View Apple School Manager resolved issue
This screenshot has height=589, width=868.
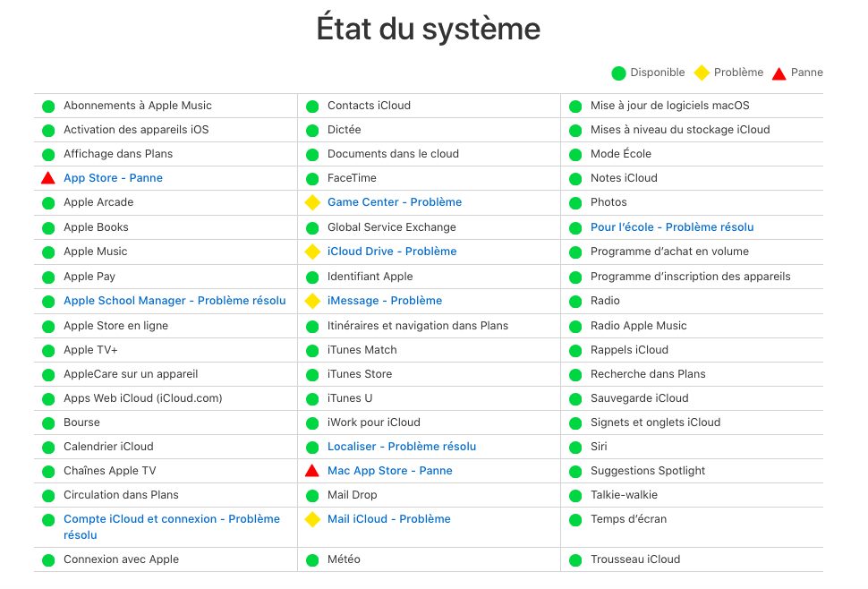pyautogui.click(x=174, y=301)
